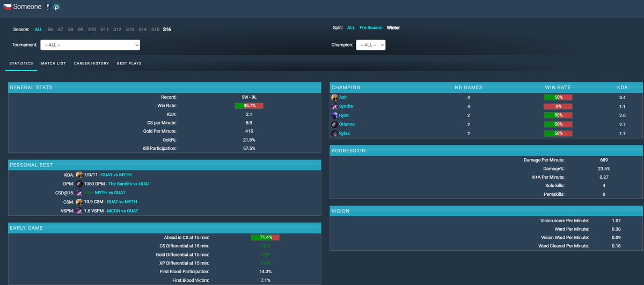644x285 pixels.
Task: Click champion icon in the DPM personal best row
Action: pyautogui.click(x=79, y=184)
